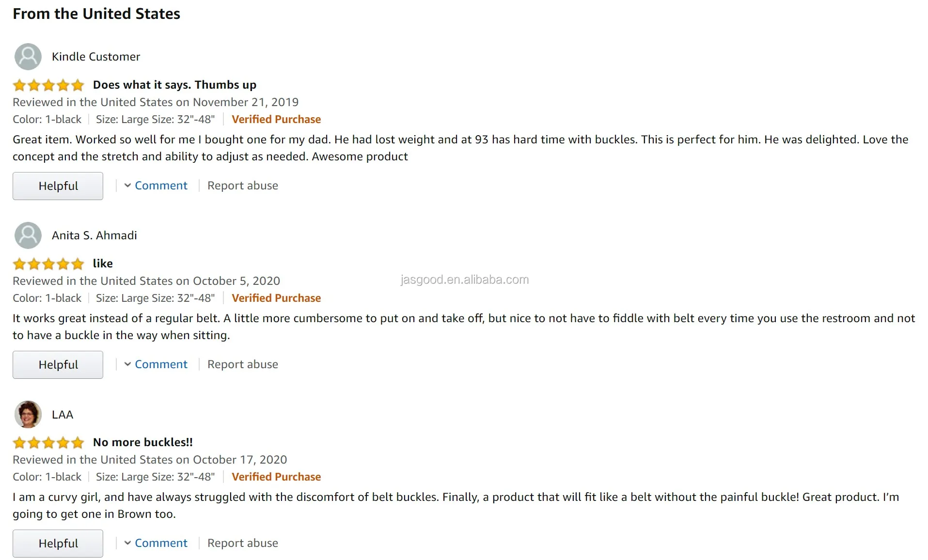
Task: Open the 'Does what it says. Thumbs up' review title
Action: pos(174,85)
